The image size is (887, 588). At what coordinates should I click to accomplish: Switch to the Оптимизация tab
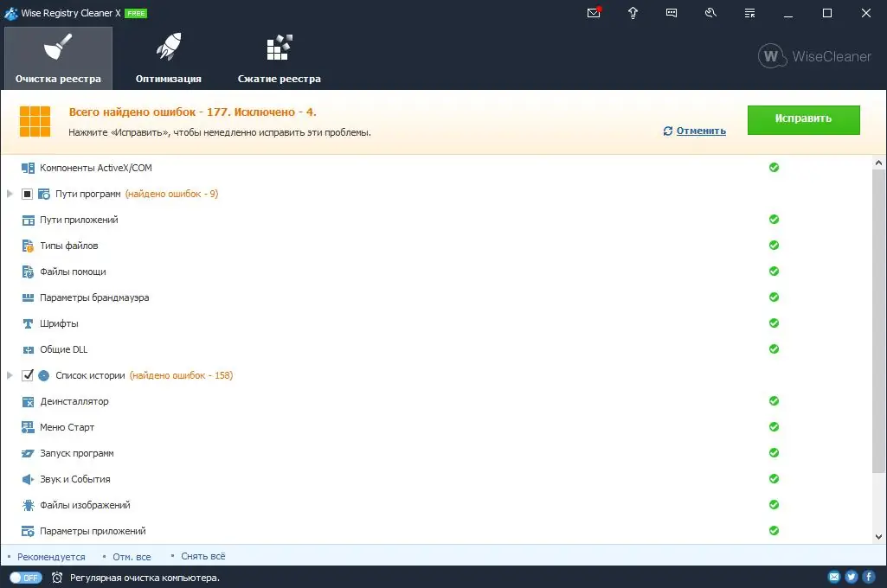pyautogui.click(x=169, y=57)
